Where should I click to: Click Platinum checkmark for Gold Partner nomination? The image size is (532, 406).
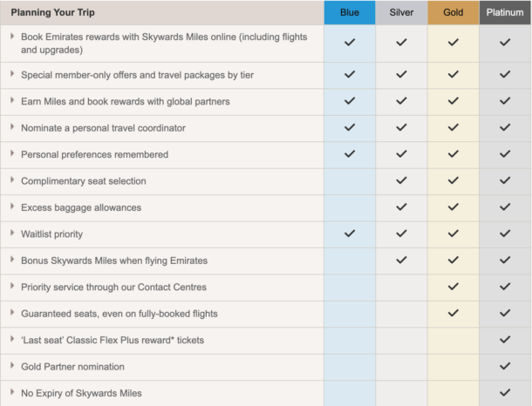click(505, 366)
